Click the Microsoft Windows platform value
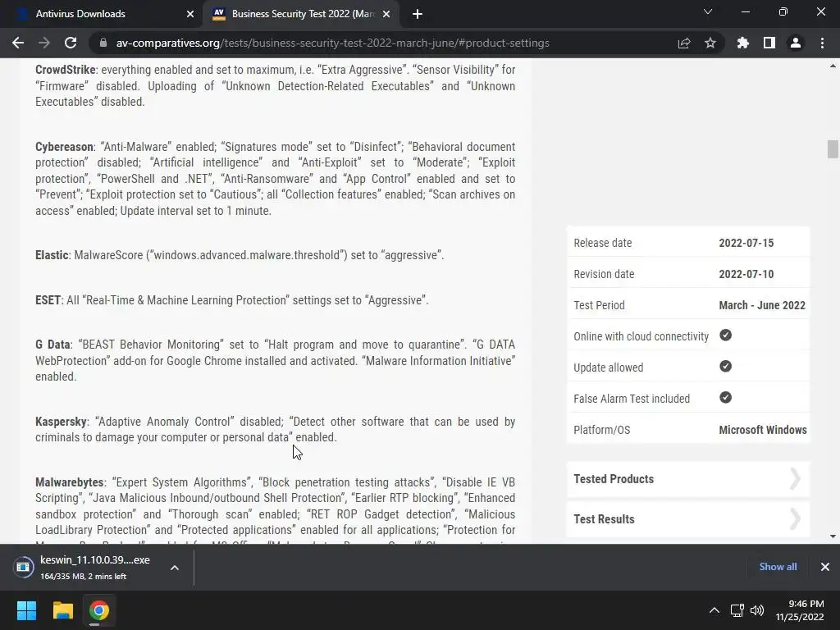 click(x=763, y=430)
